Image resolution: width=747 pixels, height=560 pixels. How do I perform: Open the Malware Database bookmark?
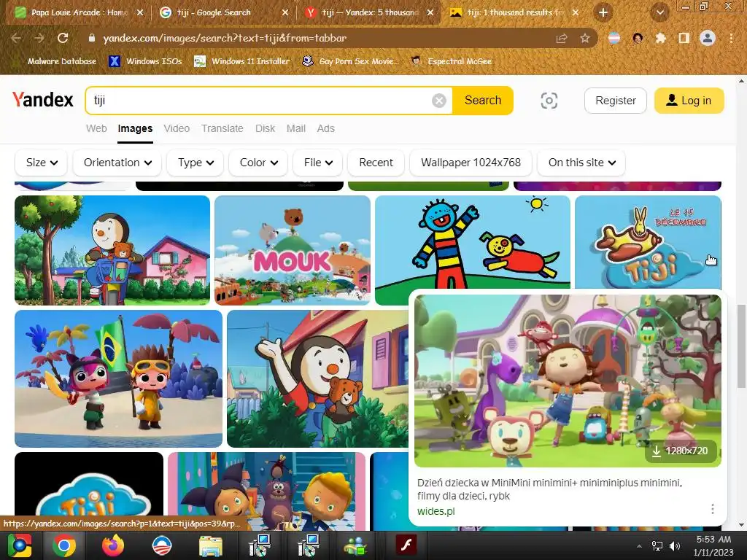tap(55, 61)
